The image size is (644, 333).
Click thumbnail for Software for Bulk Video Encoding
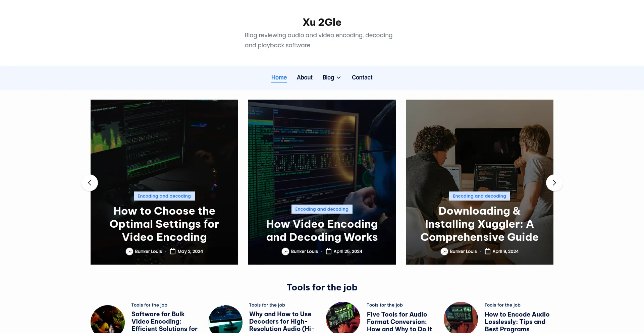pyautogui.click(x=108, y=319)
